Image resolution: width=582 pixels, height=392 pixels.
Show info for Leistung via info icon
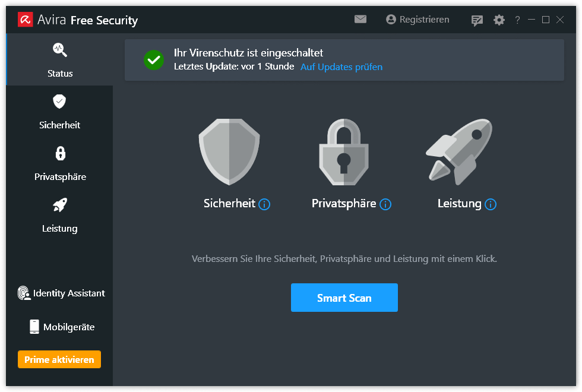pos(491,204)
